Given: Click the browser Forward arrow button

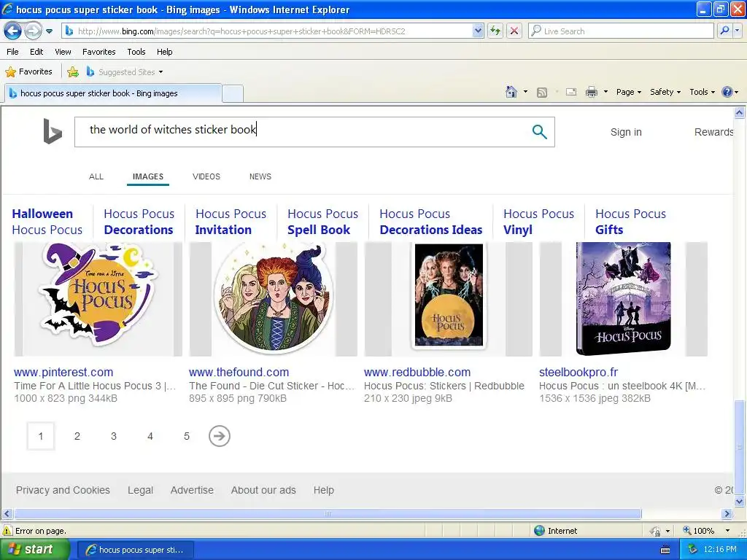Looking at the screenshot, I should coord(33,31).
